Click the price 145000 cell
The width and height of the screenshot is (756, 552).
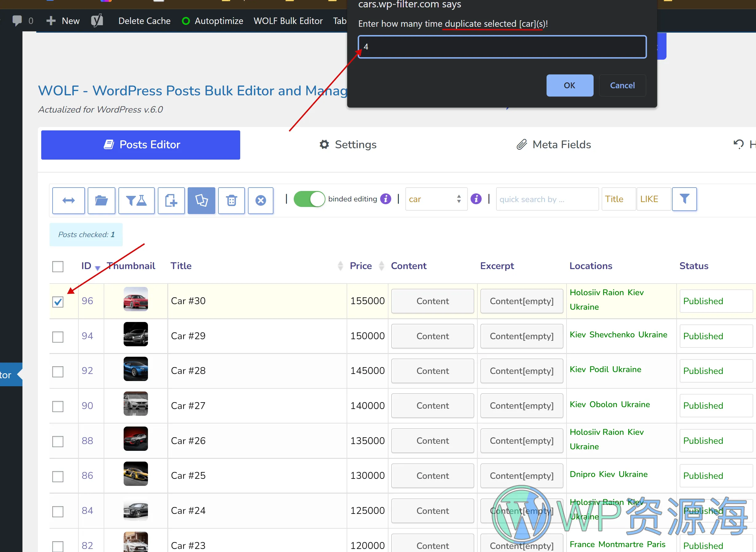click(367, 371)
